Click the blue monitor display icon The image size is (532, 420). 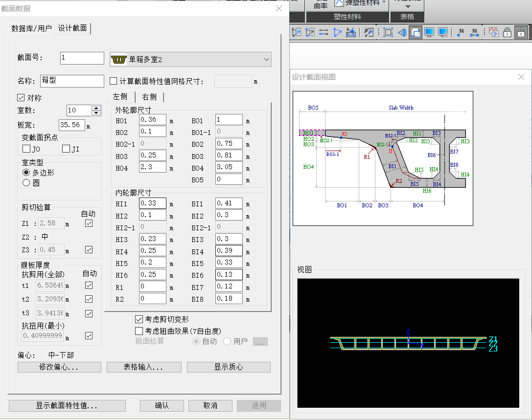[x=429, y=32]
